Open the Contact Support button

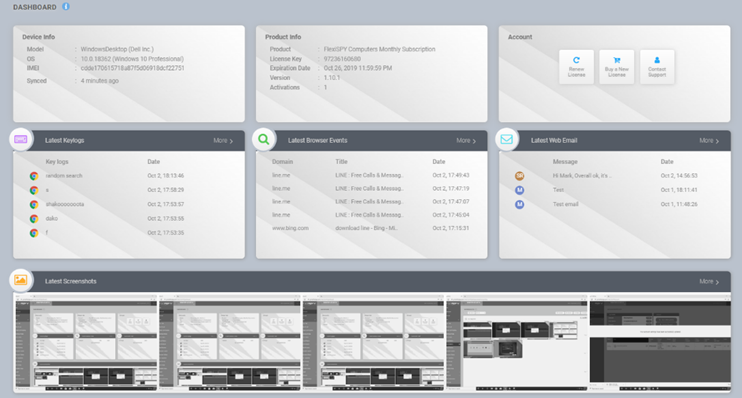657,67
